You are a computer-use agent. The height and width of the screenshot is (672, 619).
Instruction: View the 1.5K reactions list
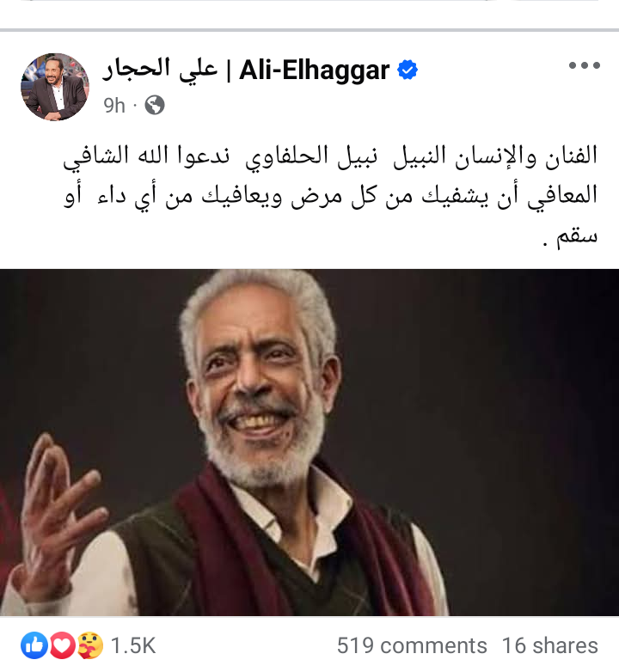click(x=133, y=645)
